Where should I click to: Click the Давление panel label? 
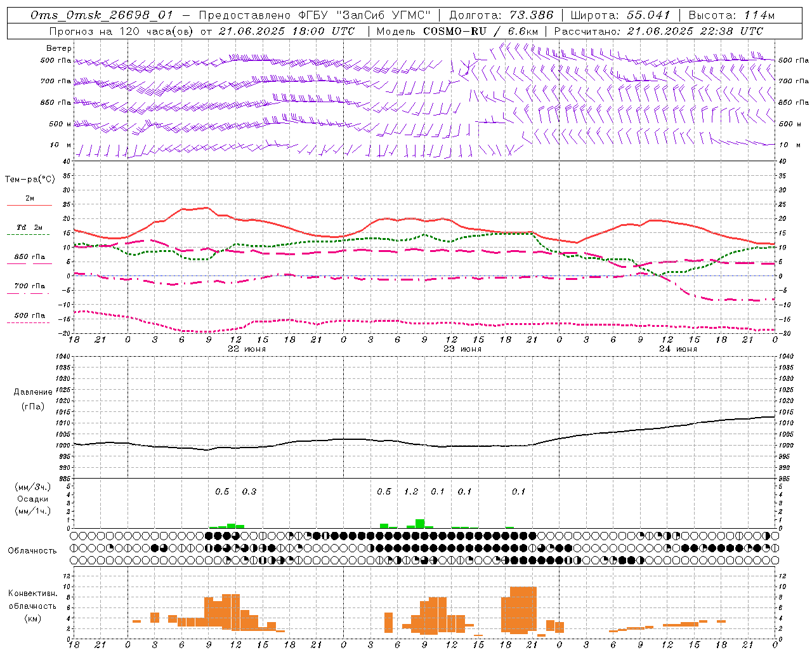click(x=33, y=392)
